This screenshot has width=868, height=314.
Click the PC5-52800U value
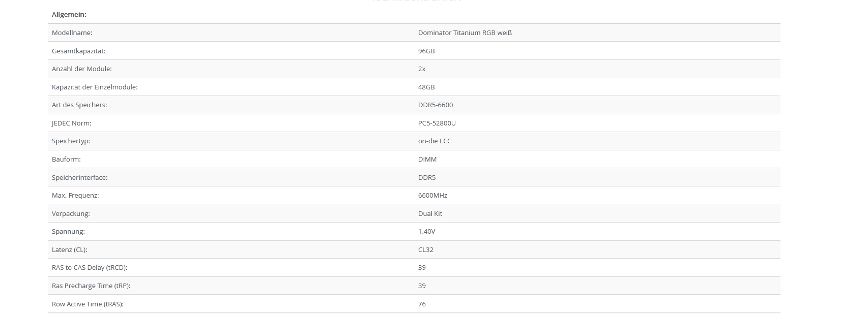point(437,123)
